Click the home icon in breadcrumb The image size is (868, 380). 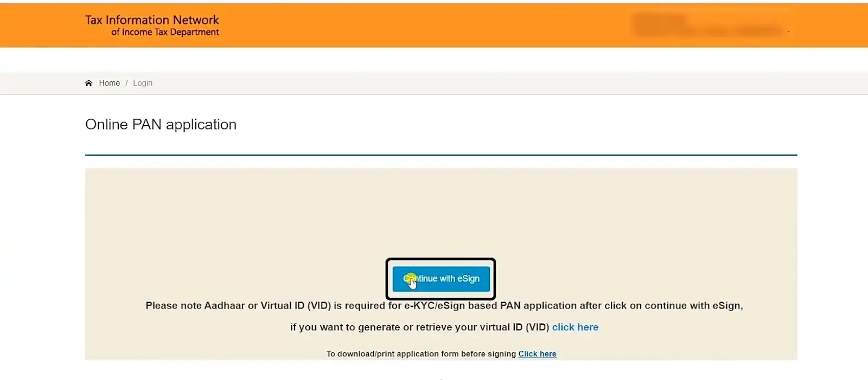(89, 83)
